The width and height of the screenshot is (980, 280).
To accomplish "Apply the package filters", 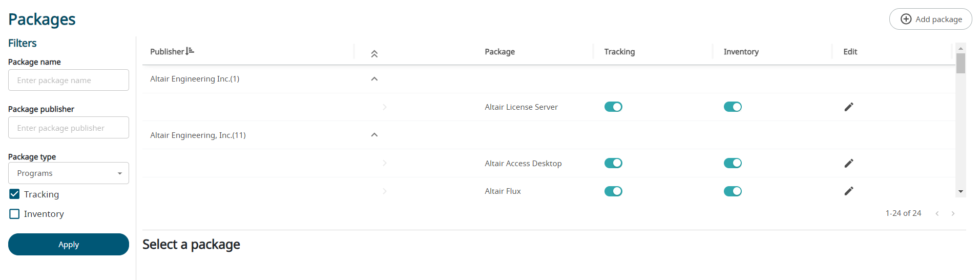I will click(x=69, y=245).
